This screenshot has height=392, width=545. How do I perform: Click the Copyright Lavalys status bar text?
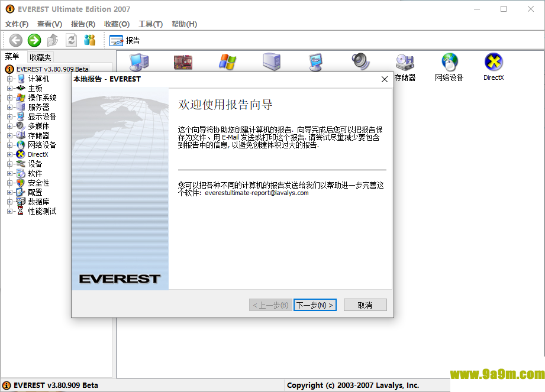click(x=353, y=385)
